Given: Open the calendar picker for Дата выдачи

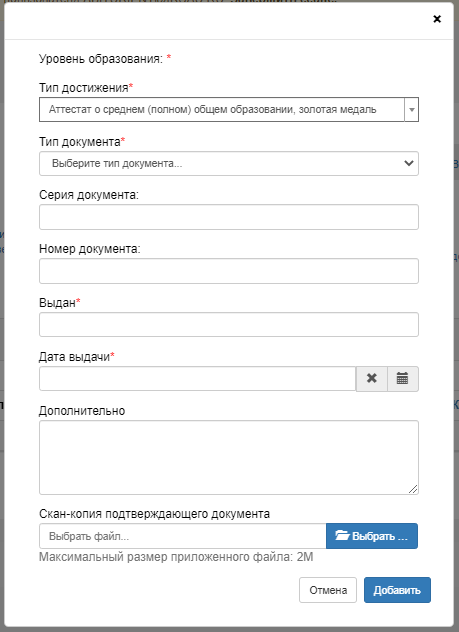Looking at the screenshot, I should coord(403,378).
